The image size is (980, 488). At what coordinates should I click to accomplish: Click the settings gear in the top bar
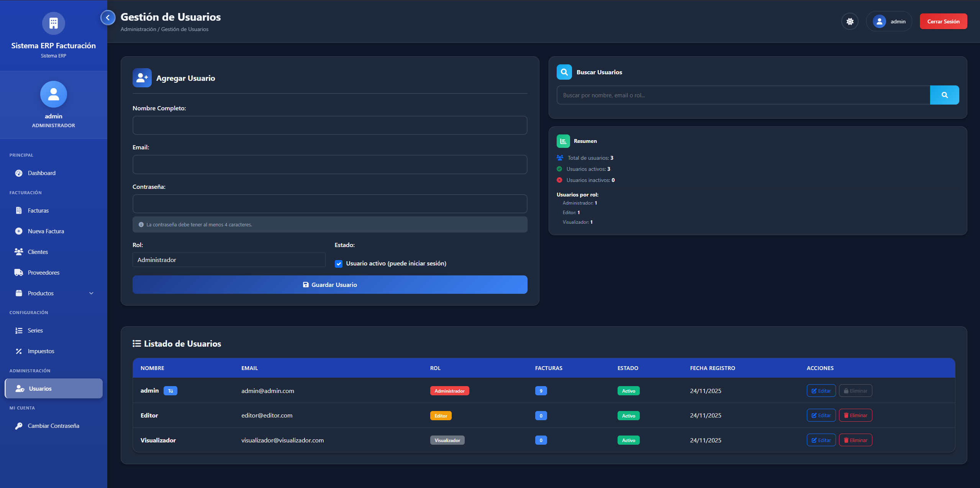pyautogui.click(x=849, y=21)
